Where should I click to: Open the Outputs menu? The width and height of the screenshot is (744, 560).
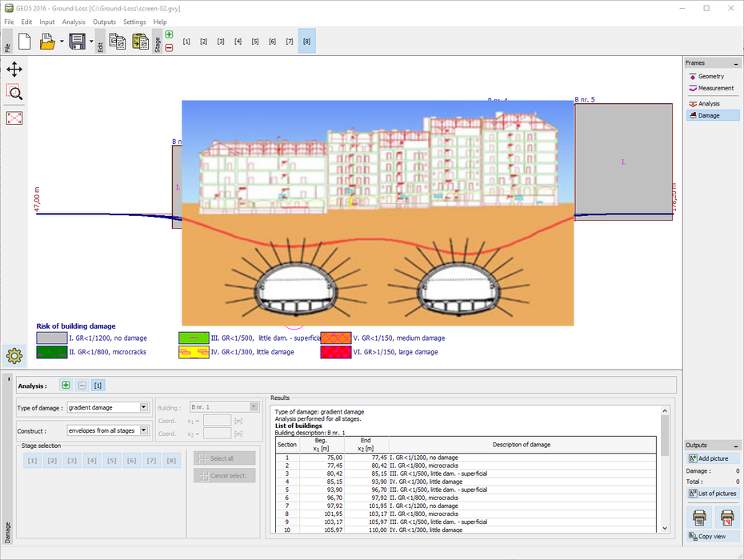tap(104, 22)
